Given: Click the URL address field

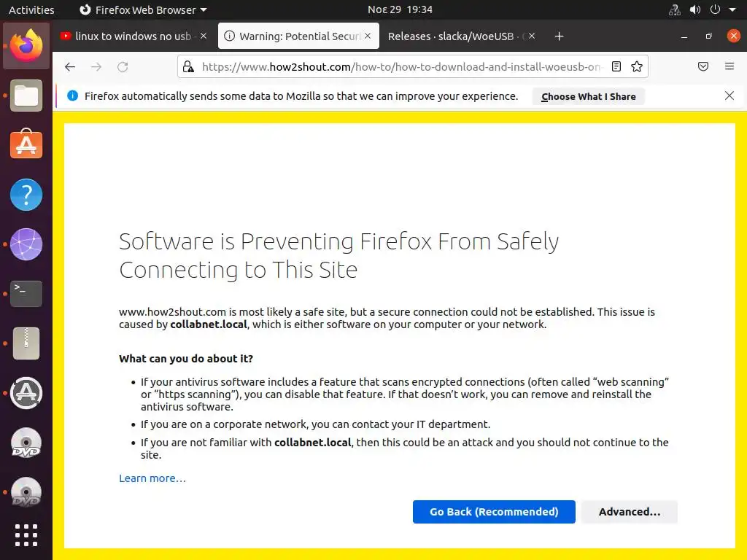Looking at the screenshot, I should (401, 67).
